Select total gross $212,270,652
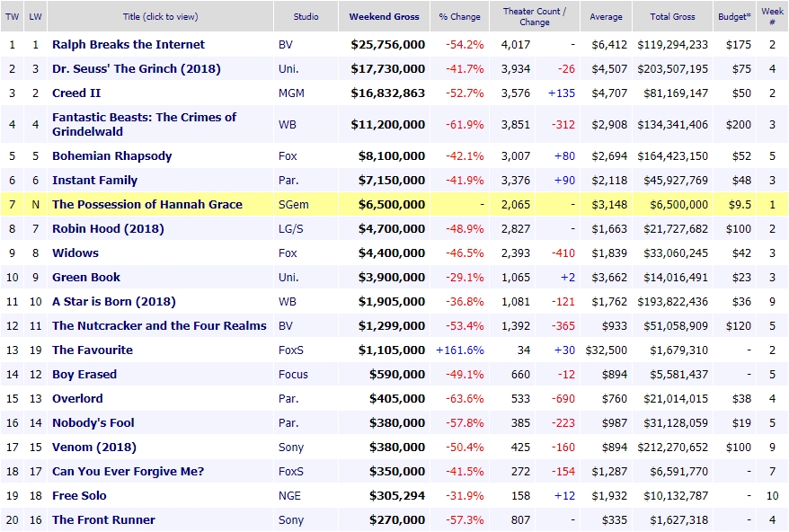Screen dimensions: 789x532 (672, 447)
